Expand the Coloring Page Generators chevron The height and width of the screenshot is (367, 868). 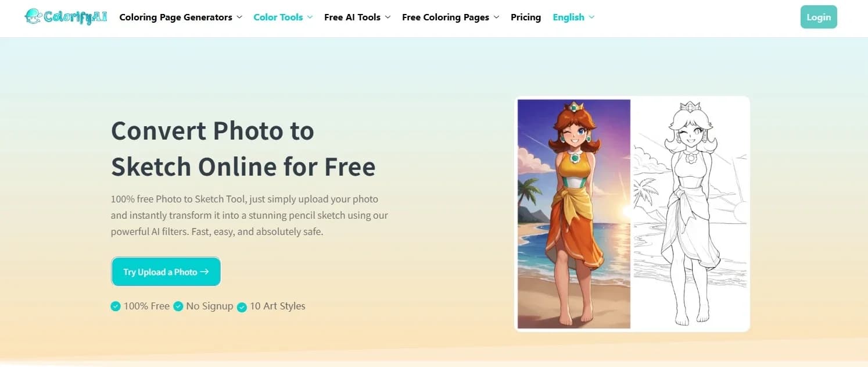pos(239,17)
